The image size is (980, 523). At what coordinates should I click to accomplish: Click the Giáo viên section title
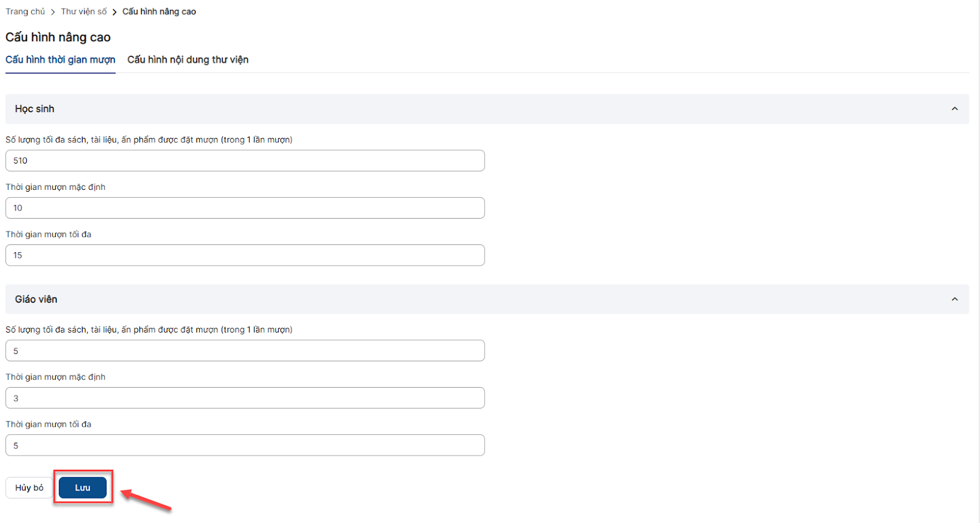tap(36, 299)
